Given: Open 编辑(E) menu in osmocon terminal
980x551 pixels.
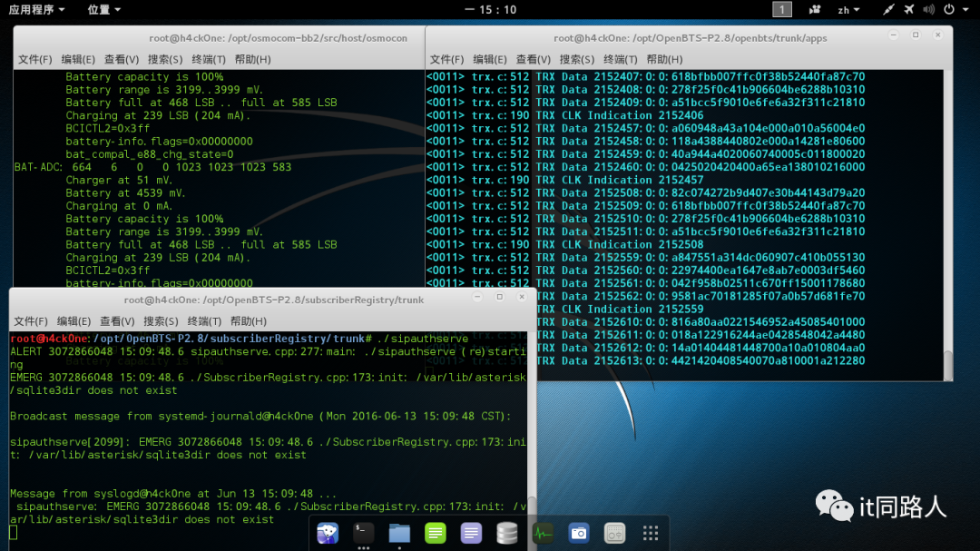Looking at the screenshot, I should click(78, 59).
